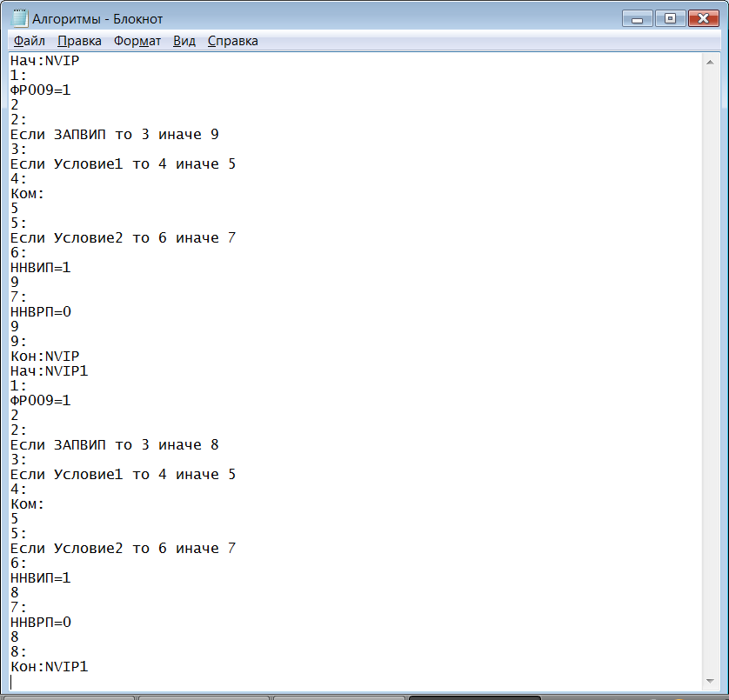Place cursor on line 'Нач:NVIP1'

[50, 371]
